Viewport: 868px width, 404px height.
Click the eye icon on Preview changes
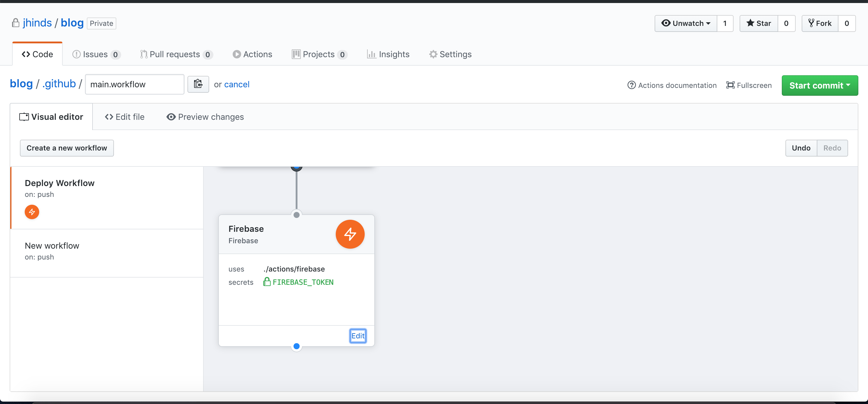click(171, 117)
